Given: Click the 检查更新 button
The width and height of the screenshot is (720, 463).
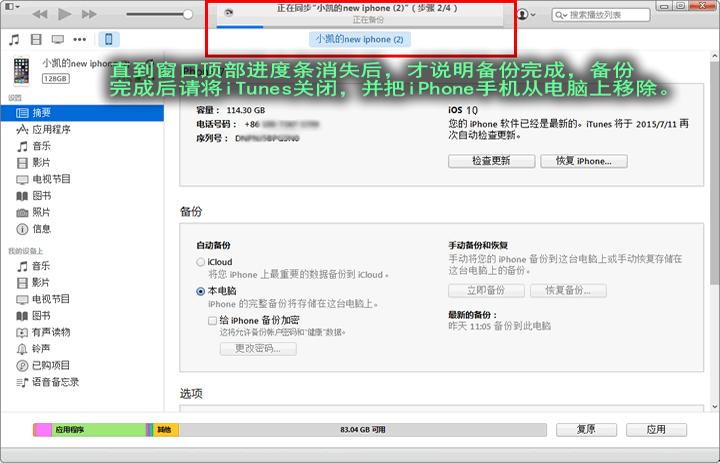Looking at the screenshot, I should coord(491,161).
